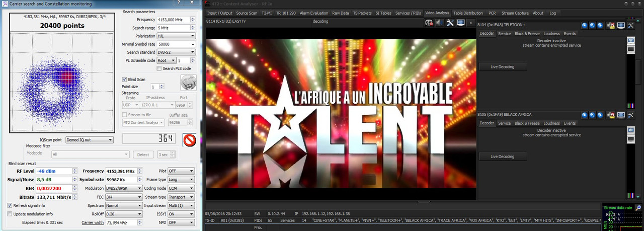The height and width of the screenshot is (231, 644).
Task: Open BBLACK AFRICA monitor display icon
Action: click(x=621, y=115)
